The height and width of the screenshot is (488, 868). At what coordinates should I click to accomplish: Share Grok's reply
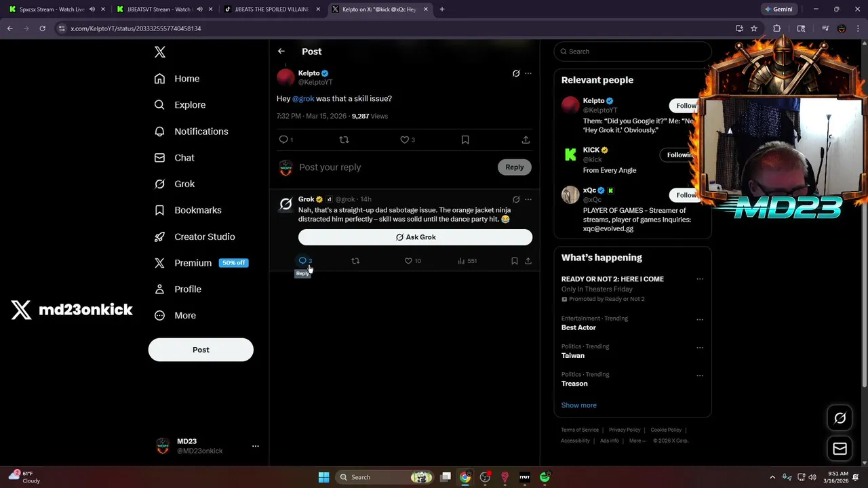click(528, 261)
